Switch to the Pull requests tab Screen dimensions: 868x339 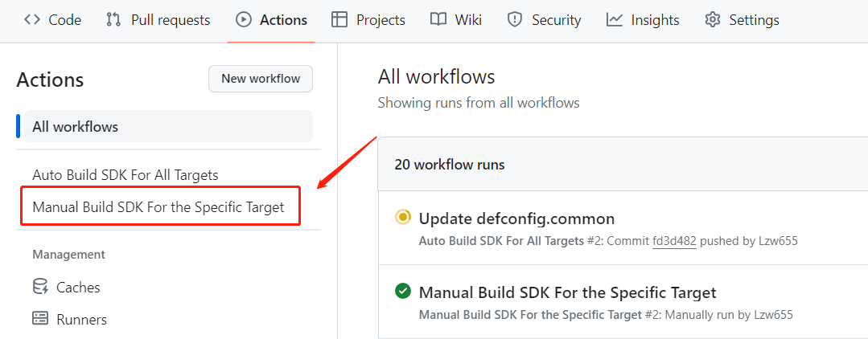(x=158, y=20)
